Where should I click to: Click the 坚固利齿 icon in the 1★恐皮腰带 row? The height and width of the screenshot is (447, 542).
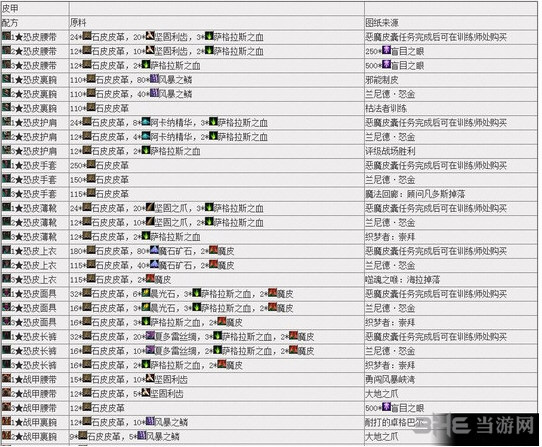click(x=150, y=36)
